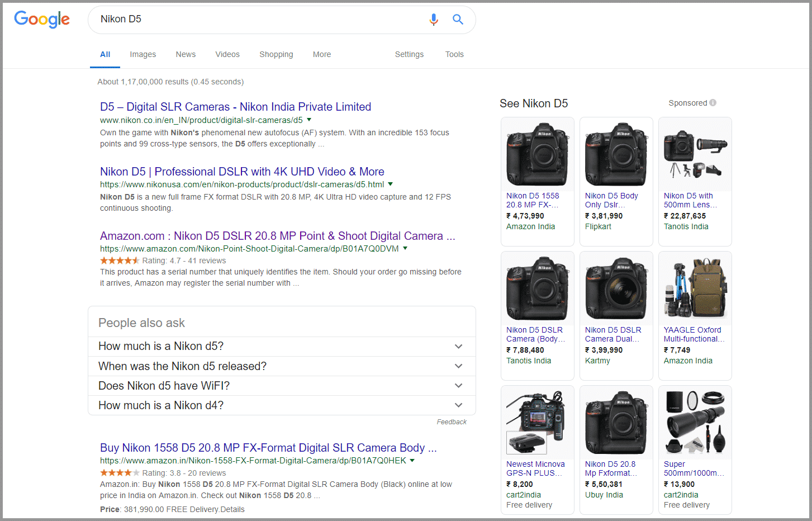Click 'YAAGLE Oxford Multi-functional' title
812x521 pixels.
[694, 334]
